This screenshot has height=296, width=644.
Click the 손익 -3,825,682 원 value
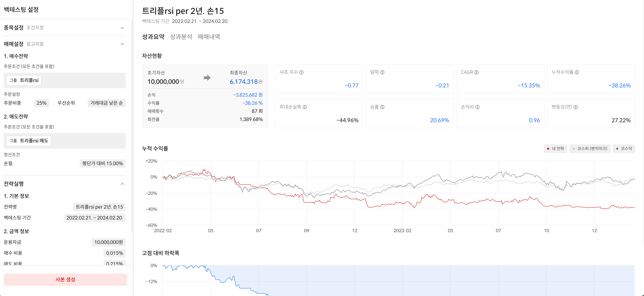[x=248, y=95]
